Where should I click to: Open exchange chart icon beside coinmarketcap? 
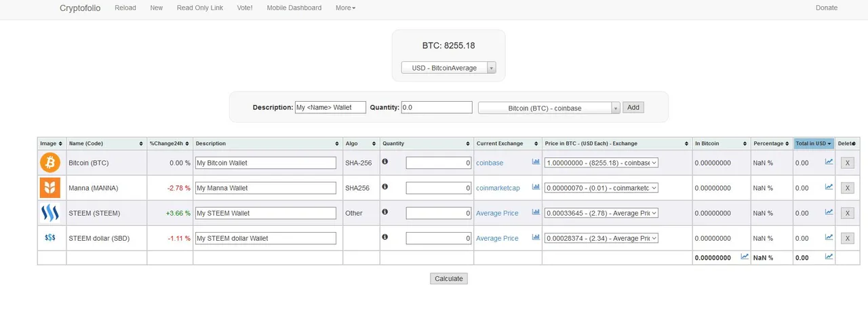point(536,187)
